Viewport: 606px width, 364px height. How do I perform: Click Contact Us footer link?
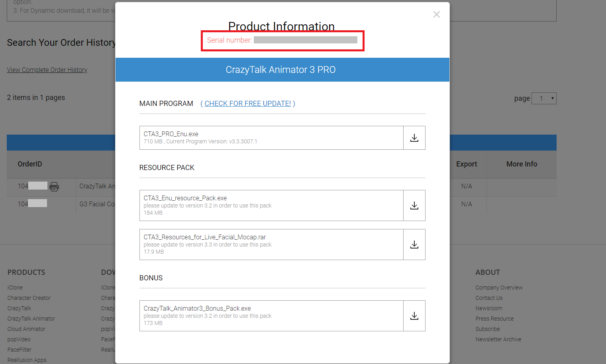(x=489, y=298)
